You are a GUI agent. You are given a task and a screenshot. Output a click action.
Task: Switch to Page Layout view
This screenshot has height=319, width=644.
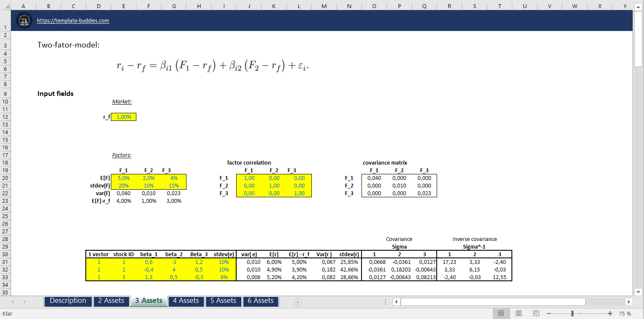click(519, 313)
